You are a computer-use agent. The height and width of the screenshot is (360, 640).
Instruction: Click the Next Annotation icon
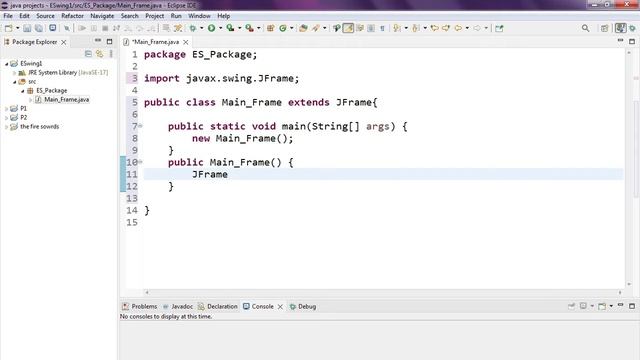click(x=397, y=28)
